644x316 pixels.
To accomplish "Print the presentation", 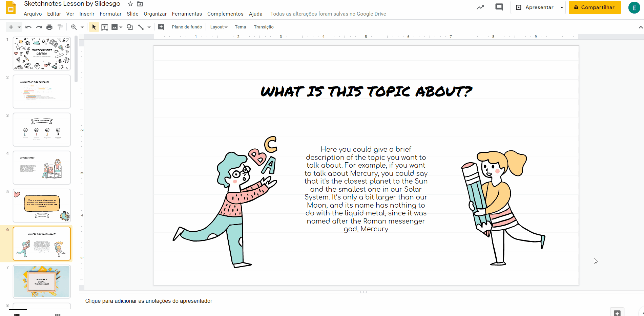I will 49,27.
